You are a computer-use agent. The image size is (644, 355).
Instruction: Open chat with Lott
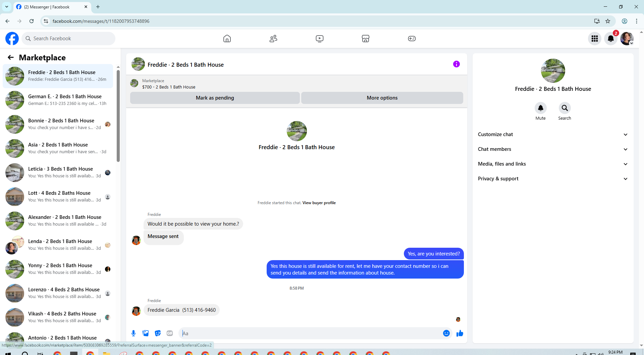tap(58, 197)
